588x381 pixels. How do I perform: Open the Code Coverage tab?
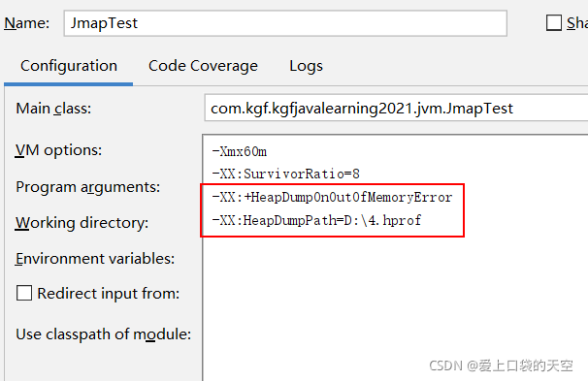coord(203,66)
